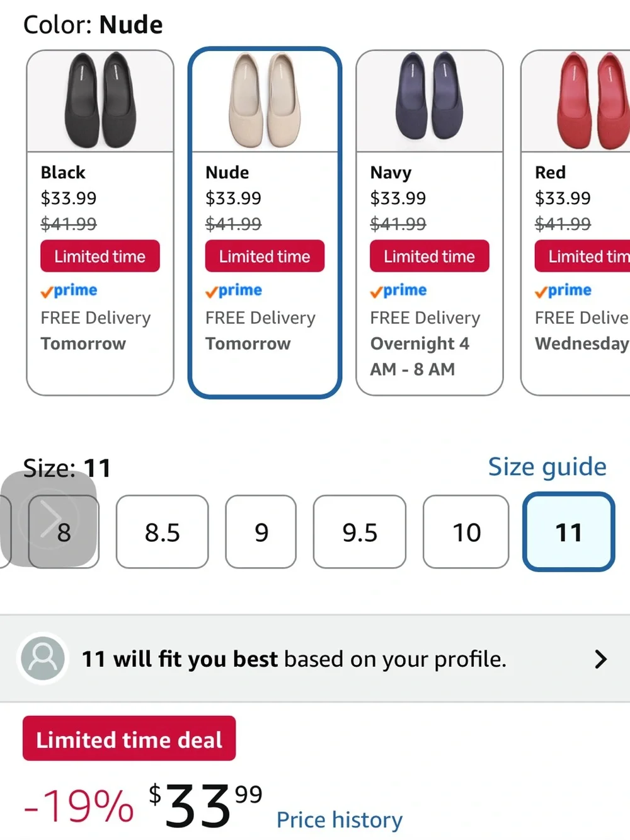Pick the Red color option
The image size is (630, 840).
click(576, 222)
